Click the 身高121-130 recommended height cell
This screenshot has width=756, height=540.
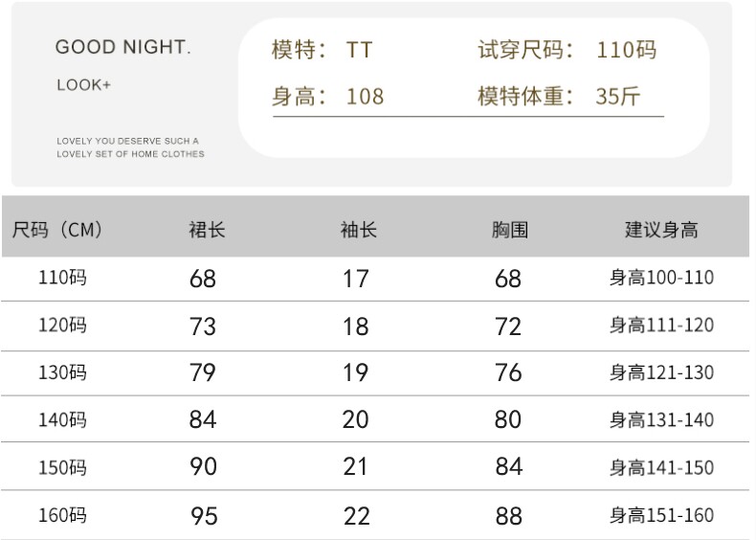point(661,372)
